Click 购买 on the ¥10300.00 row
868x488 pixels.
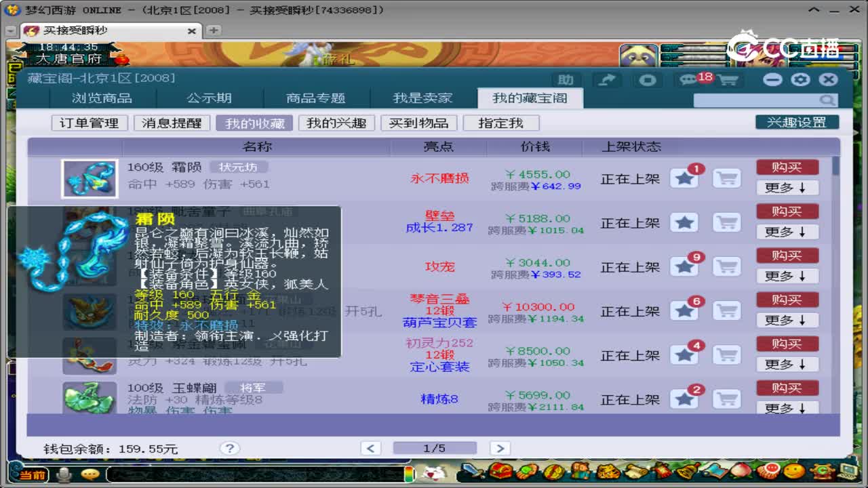(x=787, y=299)
